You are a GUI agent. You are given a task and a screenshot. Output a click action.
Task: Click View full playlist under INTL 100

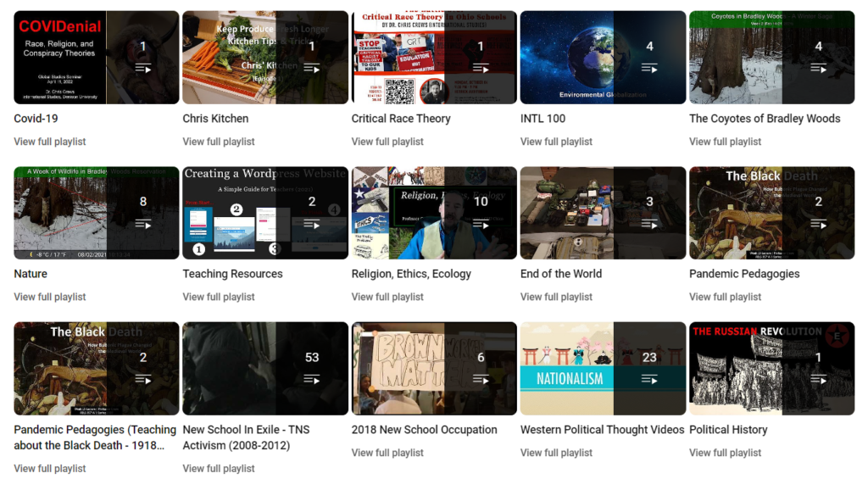(556, 142)
